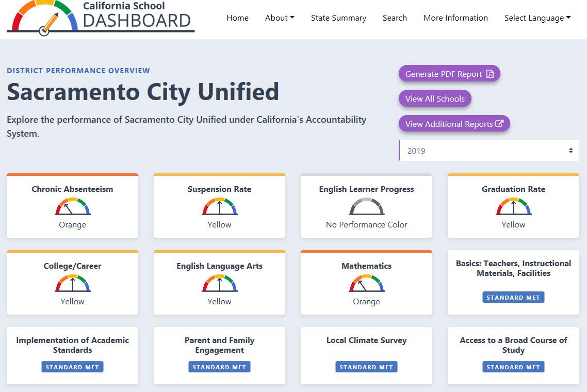Click Standard Met under Parent and Family Engagement
This screenshot has width=587, height=392.
(x=219, y=367)
